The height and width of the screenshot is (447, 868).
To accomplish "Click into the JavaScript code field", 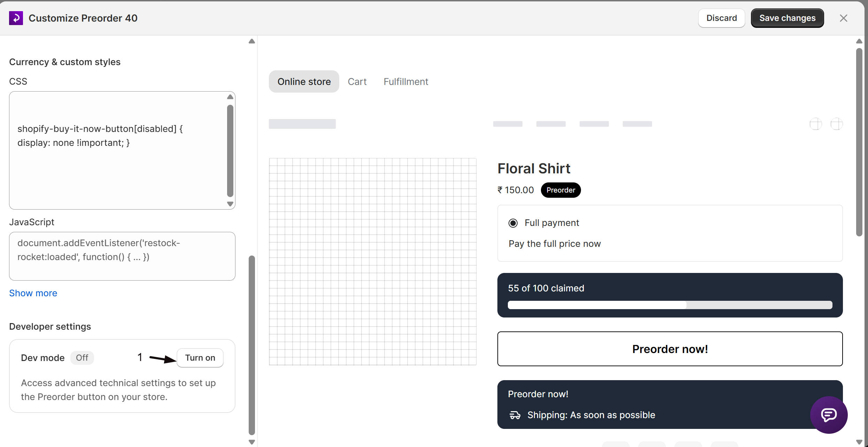I will coord(122,256).
